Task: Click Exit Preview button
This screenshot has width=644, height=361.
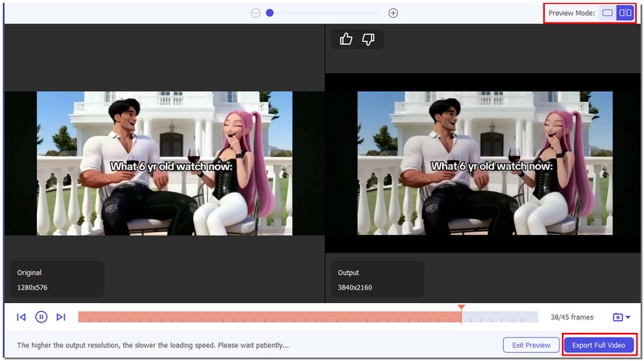Action: pyautogui.click(x=530, y=345)
